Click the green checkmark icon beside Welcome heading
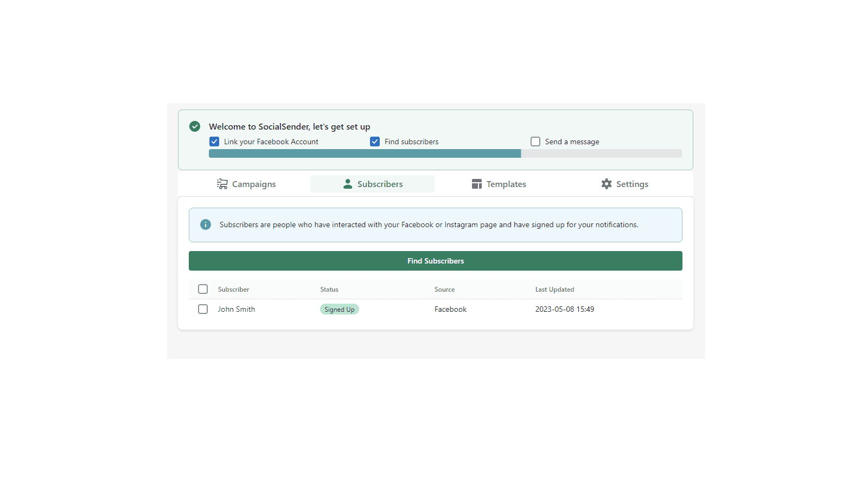This screenshot has width=868, height=488. point(195,126)
